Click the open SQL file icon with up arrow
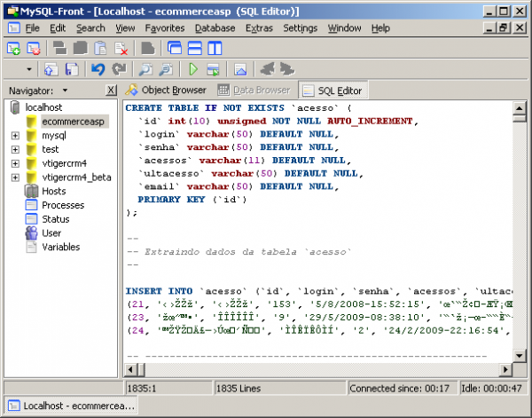532x418 pixels. click(51, 69)
